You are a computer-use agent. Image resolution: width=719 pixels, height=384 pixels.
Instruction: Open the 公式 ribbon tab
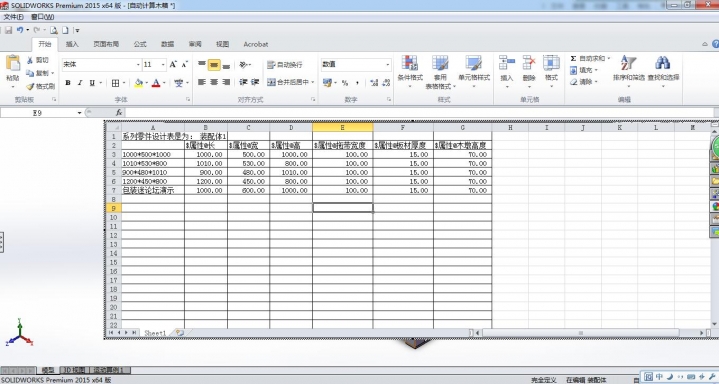tap(140, 44)
